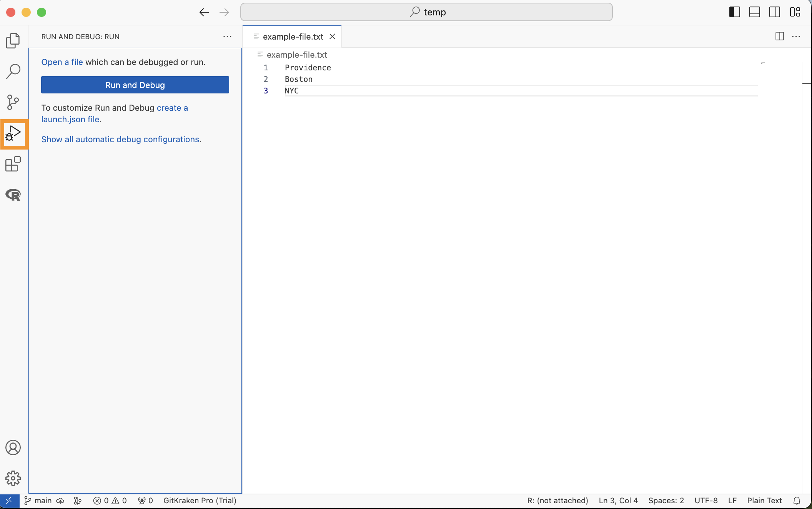
Task: Click Show all automatic debug configurations link
Action: coord(120,139)
